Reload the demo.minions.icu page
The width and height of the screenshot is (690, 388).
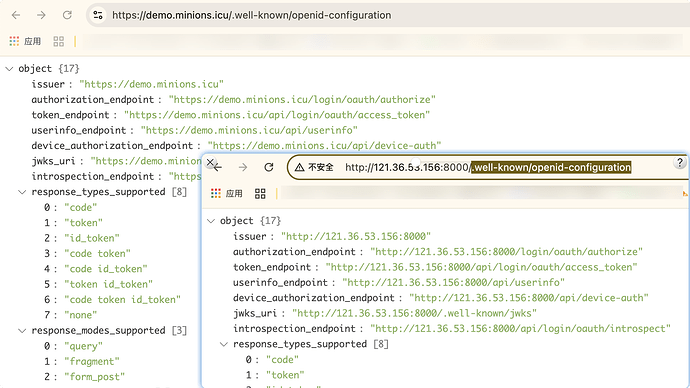[67, 15]
